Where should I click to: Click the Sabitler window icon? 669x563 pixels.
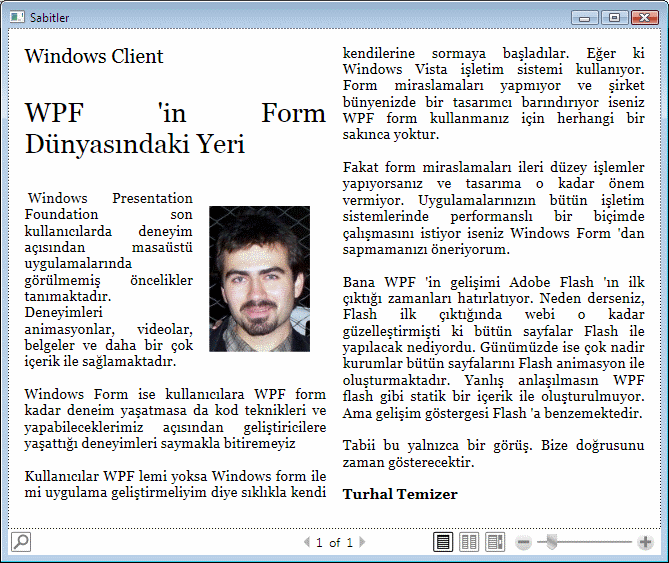[x=17, y=17]
